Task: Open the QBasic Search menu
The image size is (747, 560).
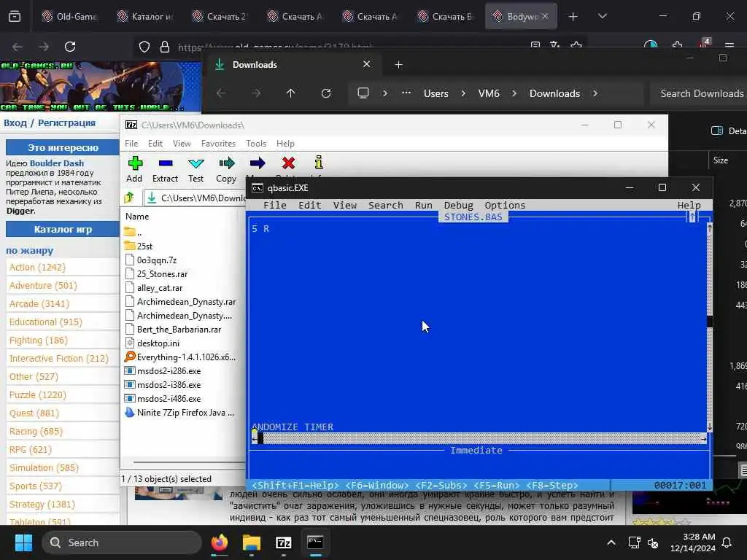Action: (385, 205)
